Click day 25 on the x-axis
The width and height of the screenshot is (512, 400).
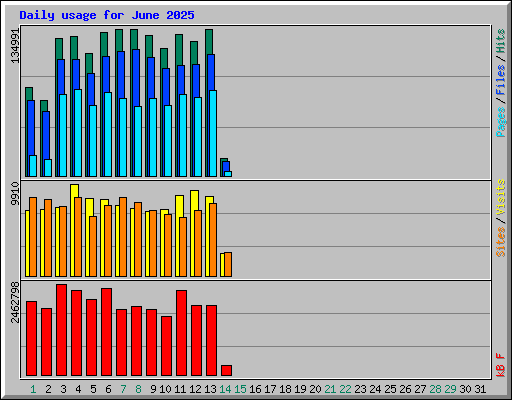point(390,389)
